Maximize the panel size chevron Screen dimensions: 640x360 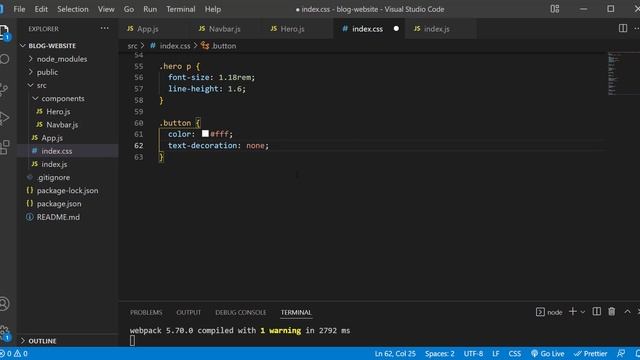coord(627,312)
